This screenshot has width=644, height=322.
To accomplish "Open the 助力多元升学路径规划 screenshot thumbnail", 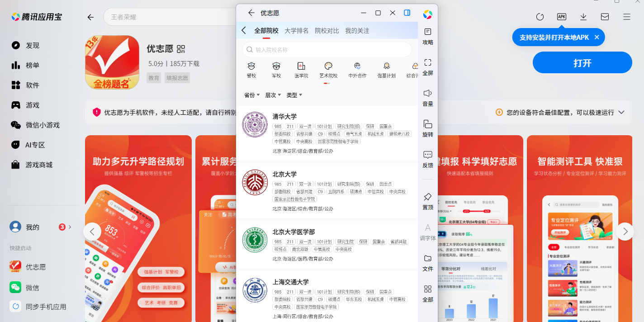I will pyautogui.click(x=138, y=228).
